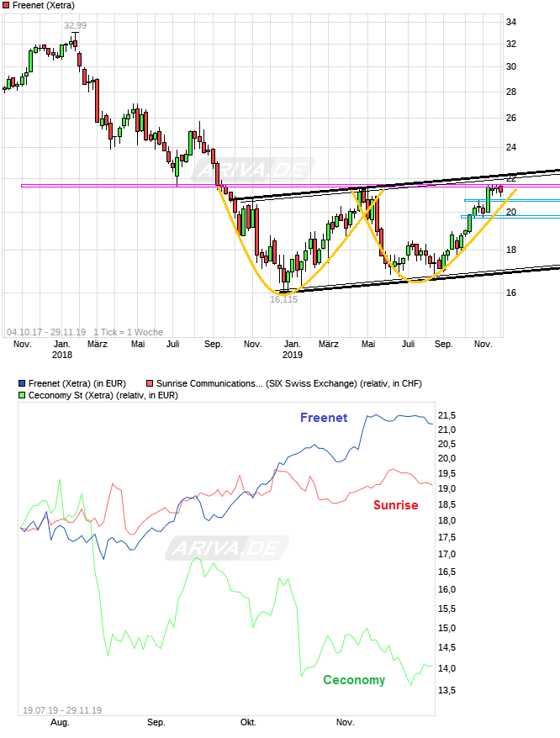
Task: Click the 'Aug.' label on lower chart axis
Action: (60, 723)
